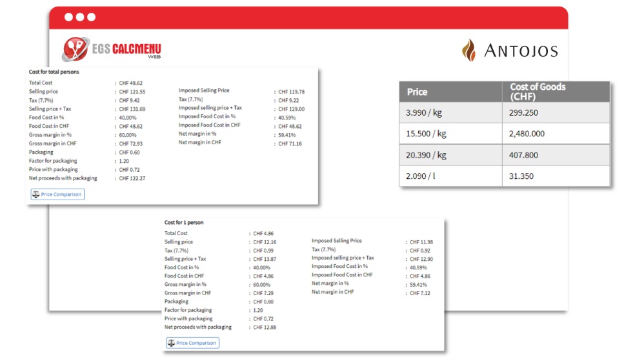Open Price Comparison in total persons panel

pyautogui.click(x=57, y=194)
